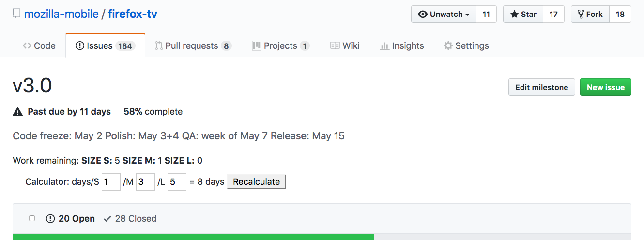This screenshot has width=644, height=240.
Task: Show the 20 Open issues
Action: click(71, 219)
